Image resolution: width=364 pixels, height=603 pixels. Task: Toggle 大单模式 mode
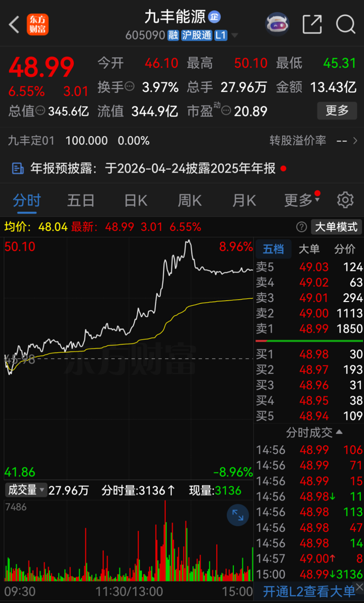coord(337,227)
